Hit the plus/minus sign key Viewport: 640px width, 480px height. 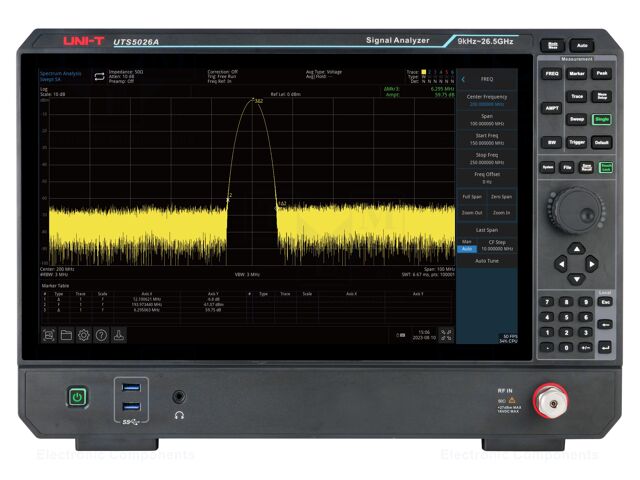click(x=585, y=348)
